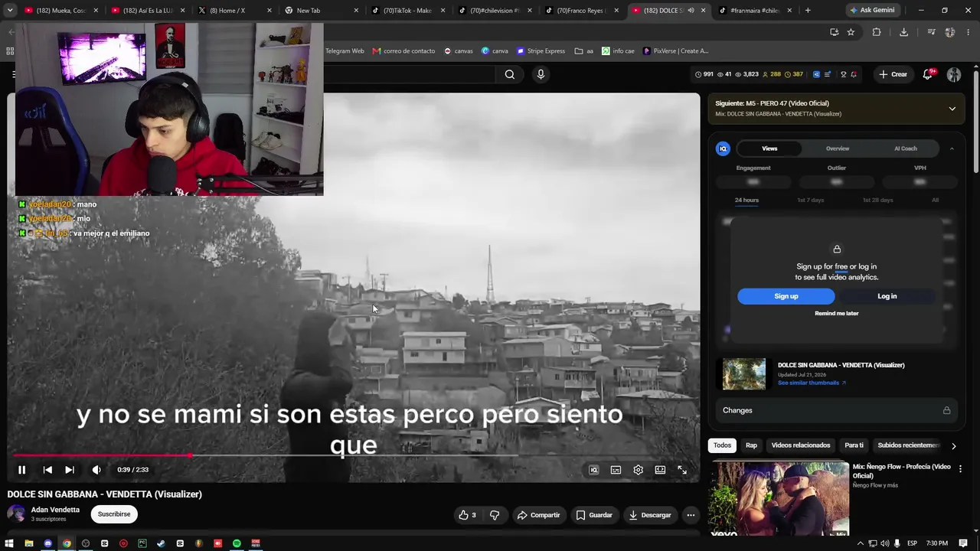Viewport: 980px width, 551px height.
Task: Open video player settings gear
Action: pyautogui.click(x=638, y=470)
